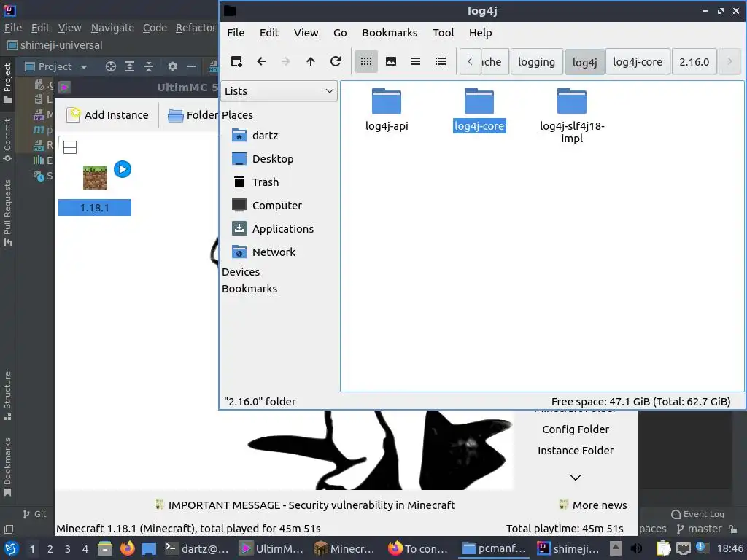Image resolution: width=747 pixels, height=560 pixels.
Task: Open Firefox from the taskbar launcher
Action: (127, 548)
